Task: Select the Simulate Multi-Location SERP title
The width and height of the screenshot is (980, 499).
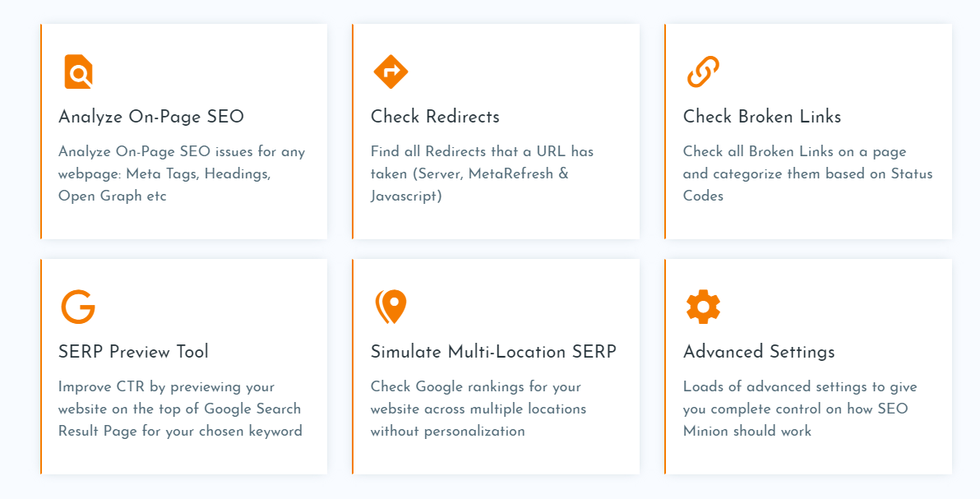Action: 493,352
